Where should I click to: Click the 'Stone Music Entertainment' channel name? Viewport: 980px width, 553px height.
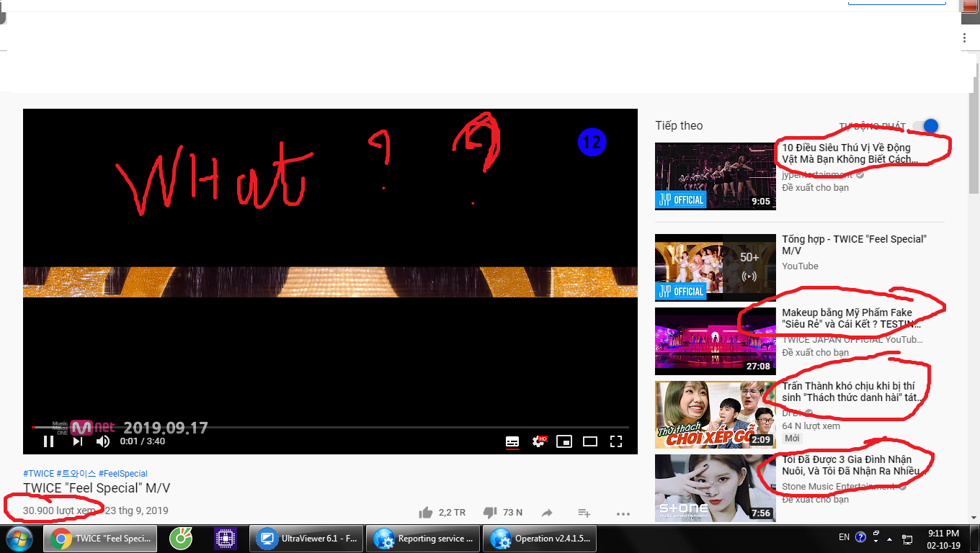[x=838, y=487]
